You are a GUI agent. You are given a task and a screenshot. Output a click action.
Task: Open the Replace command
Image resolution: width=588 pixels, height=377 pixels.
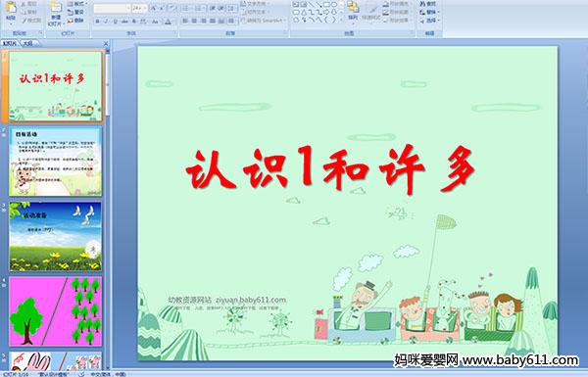click(429, 12)
